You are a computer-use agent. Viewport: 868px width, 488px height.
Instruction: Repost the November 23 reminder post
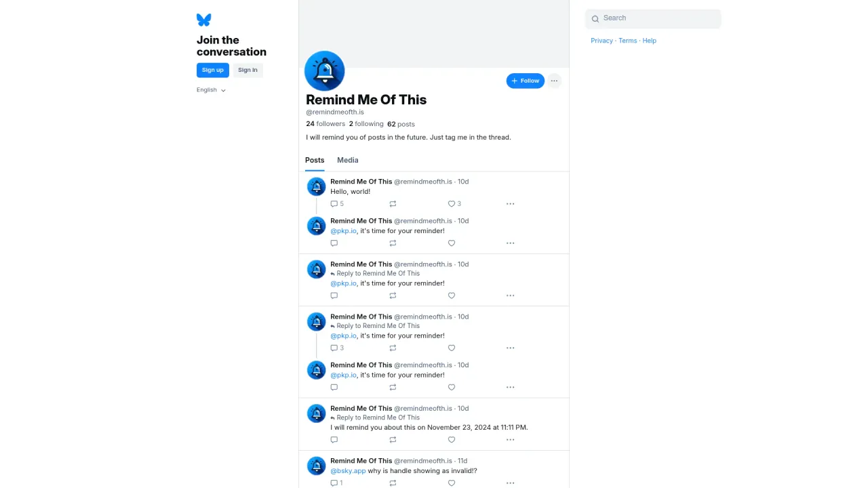[x=393, y=440]
